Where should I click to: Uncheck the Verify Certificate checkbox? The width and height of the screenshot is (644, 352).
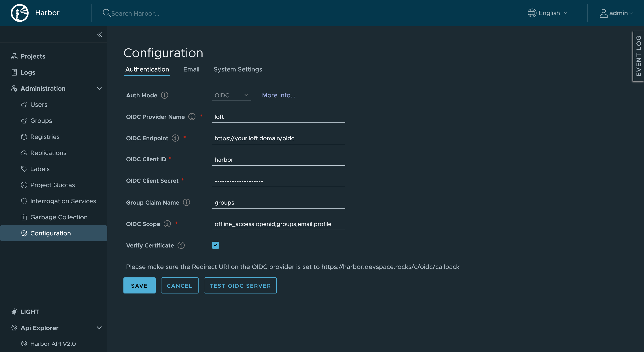tap(216, 245)
